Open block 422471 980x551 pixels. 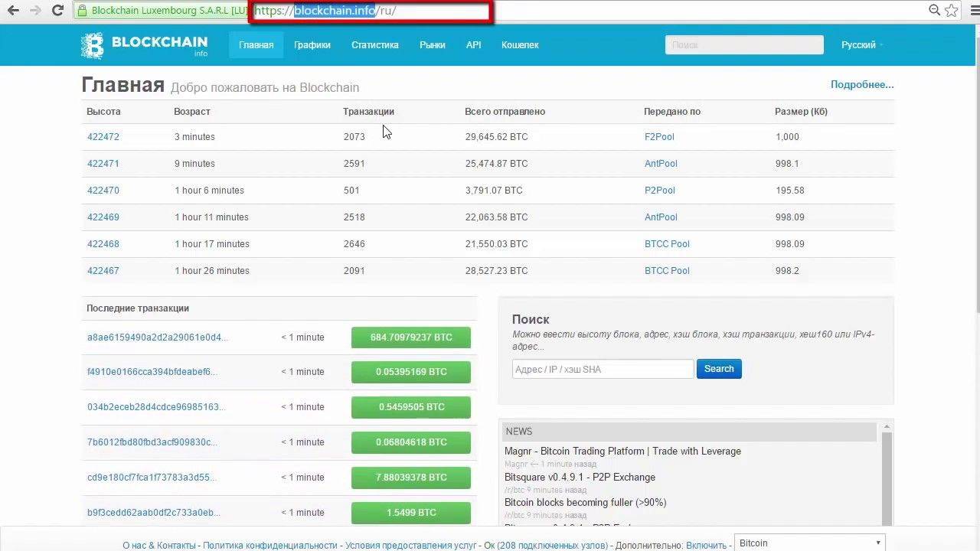103,164
